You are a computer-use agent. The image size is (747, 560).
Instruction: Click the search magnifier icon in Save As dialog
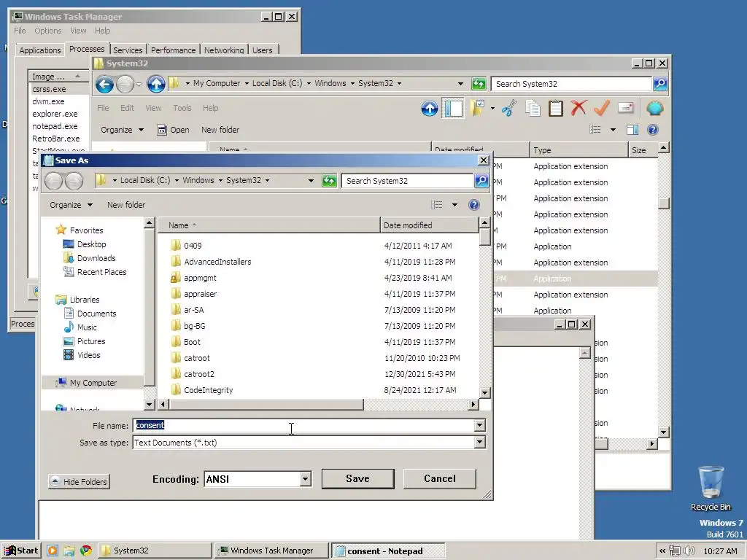481,181
